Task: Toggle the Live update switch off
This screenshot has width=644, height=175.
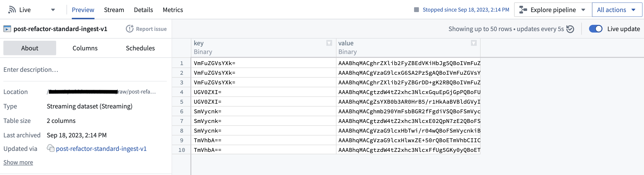Action: [596, 29]
